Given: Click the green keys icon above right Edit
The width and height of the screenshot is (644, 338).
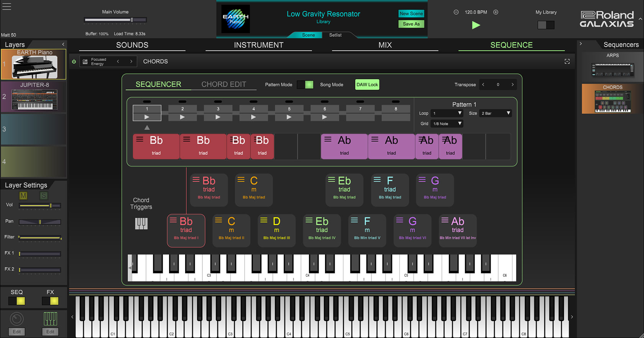Looking at the screenshot, I should (50, 319).
